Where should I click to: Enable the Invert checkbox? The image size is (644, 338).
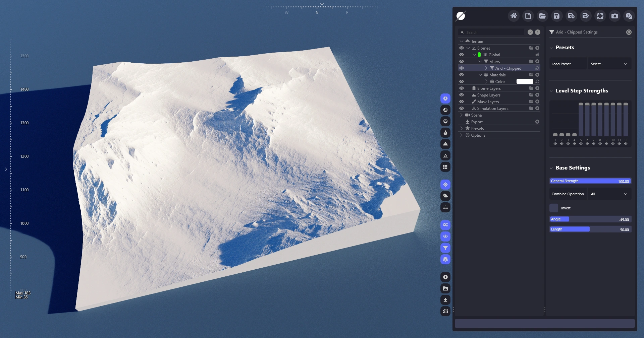554,208
